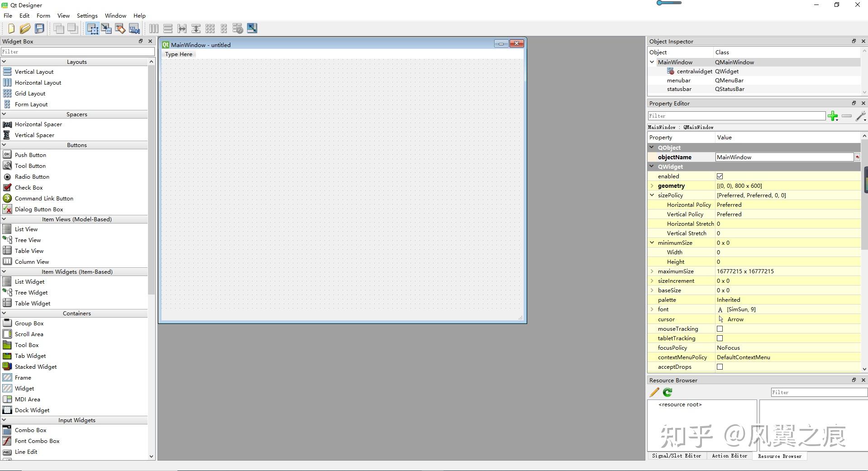Close the Property Editor panel
The image size is (868, 471).
pos(863,103)
